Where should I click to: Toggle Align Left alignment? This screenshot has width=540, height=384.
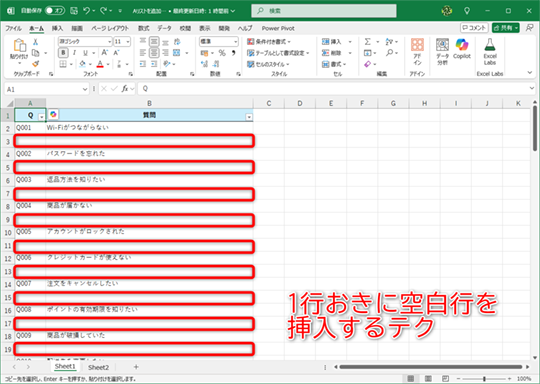[143, 53]
